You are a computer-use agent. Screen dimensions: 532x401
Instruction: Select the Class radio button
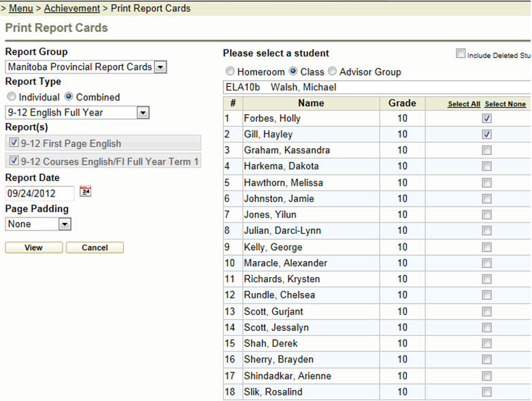[x=293, y=71]
